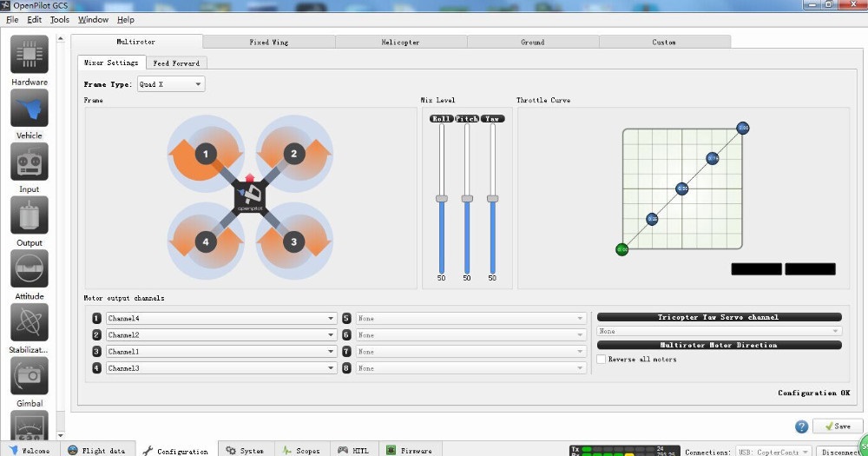The image size is (868, 456).
Task: Open motor 5 None dropdown
Action: pos(471,319)
